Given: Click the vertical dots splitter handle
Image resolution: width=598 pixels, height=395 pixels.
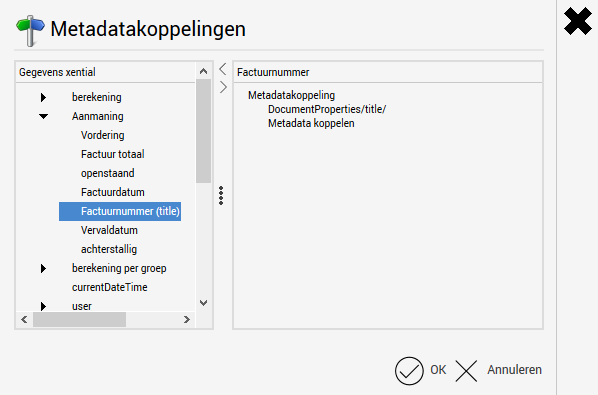Looking at the screenshot, I should click(221, 196).
